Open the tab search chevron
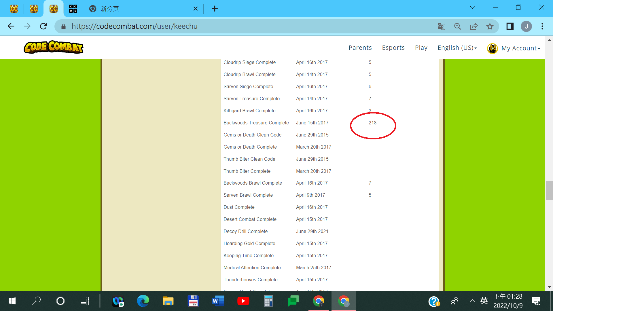Image resolution: width=644 pixels, height=311 pixels. click(472, 7)
